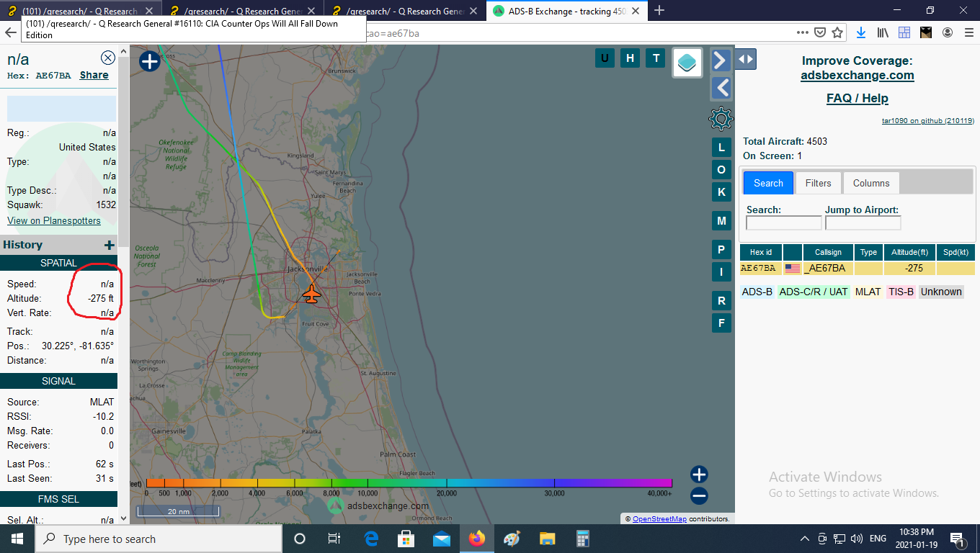
Task: Click the plus icon on map top-left
Action: (149, 62)
